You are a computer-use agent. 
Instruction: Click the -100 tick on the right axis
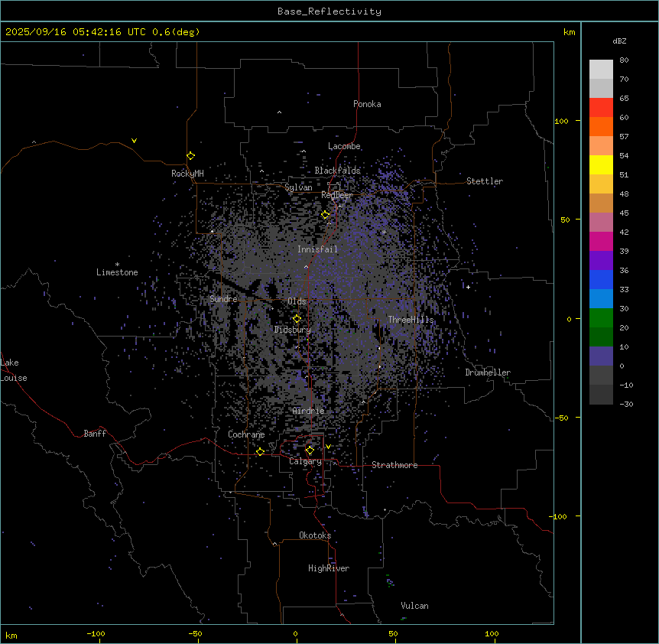tap(559, 516)
